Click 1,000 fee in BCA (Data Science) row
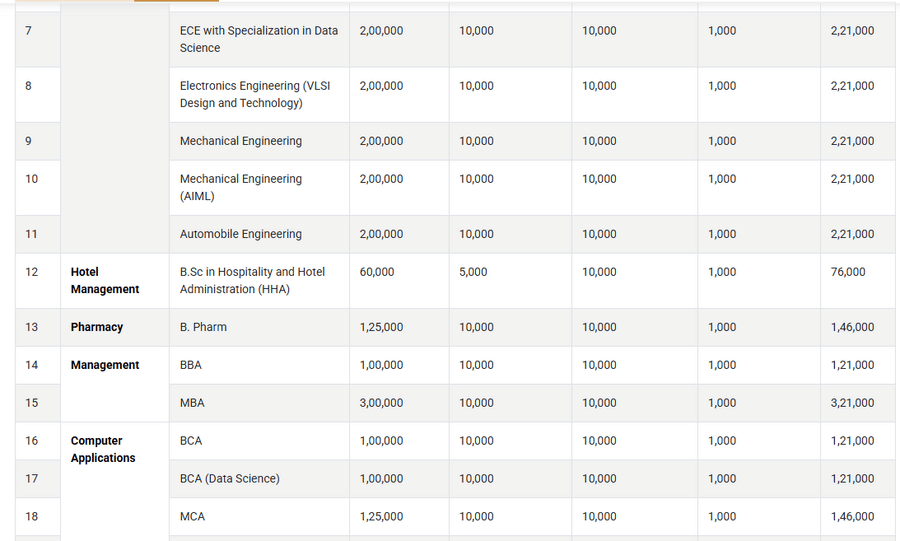900x541 pixels. point(721,478)
